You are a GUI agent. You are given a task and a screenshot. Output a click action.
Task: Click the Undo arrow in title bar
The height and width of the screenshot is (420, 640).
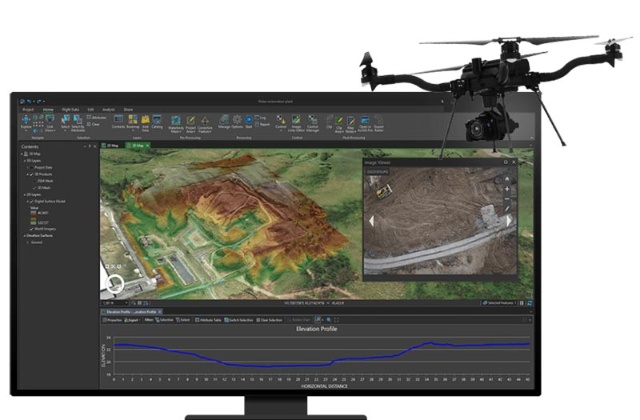(x=29, y=101)
